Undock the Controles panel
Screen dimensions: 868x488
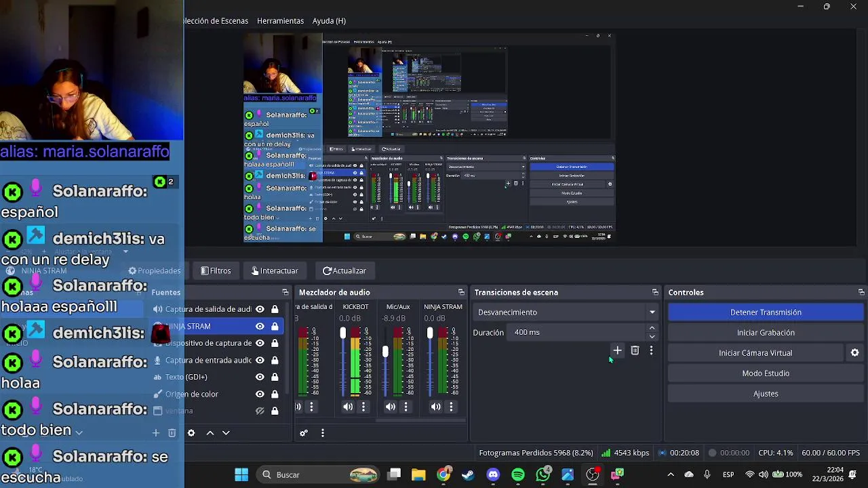point(861,292)
